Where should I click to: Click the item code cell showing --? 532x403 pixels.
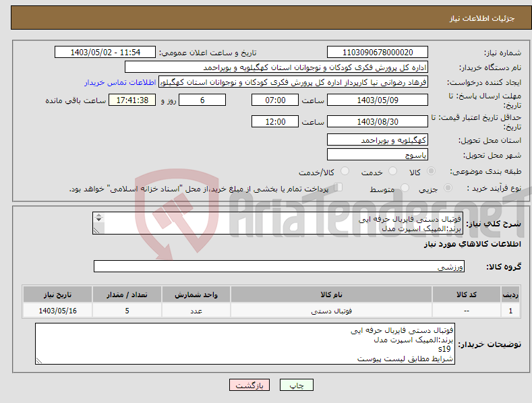[x=467, y=311]
